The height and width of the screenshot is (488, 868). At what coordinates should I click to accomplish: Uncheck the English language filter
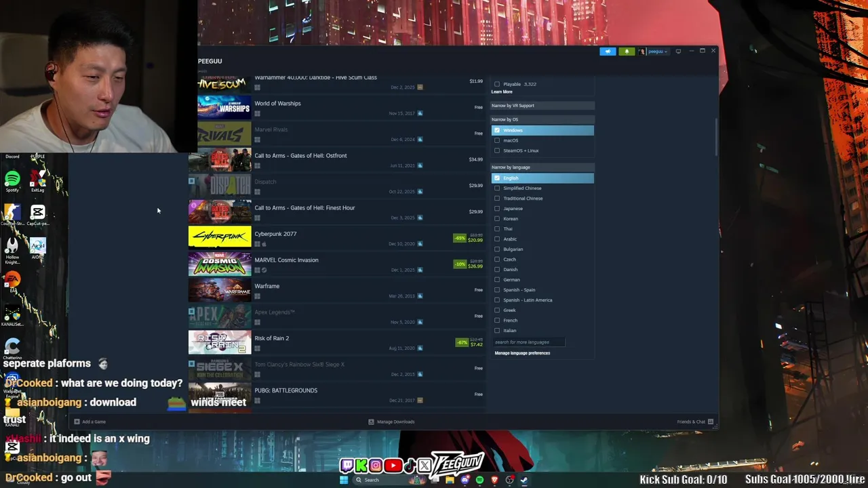click(497, 178)
